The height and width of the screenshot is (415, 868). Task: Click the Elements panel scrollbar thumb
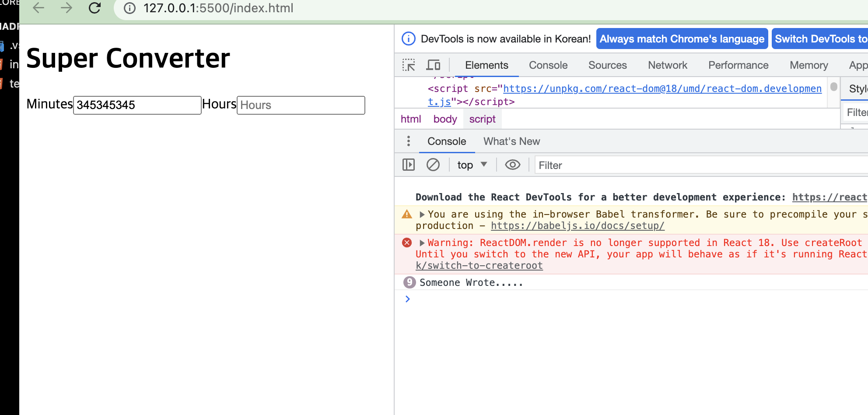(834, 87)
